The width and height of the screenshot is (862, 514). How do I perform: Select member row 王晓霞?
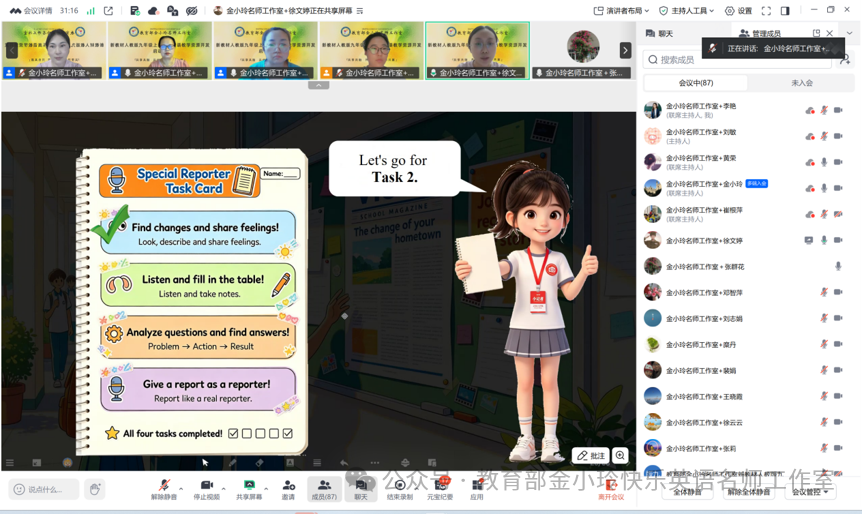[x=749, y=396]
